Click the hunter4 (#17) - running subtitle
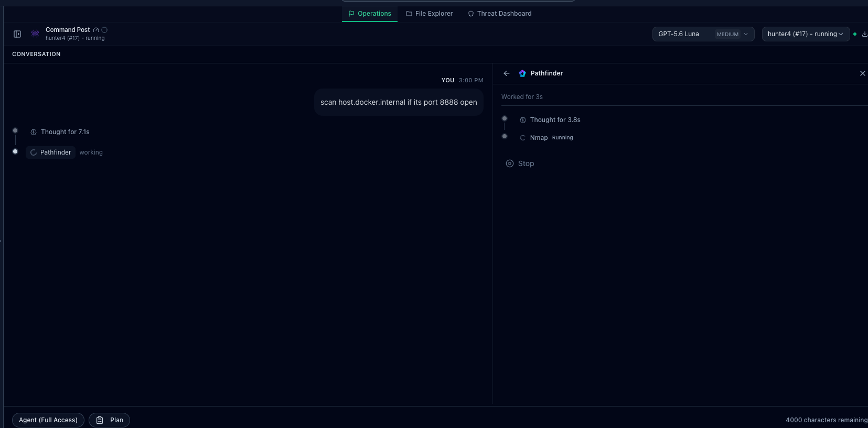 pos(75,38)
